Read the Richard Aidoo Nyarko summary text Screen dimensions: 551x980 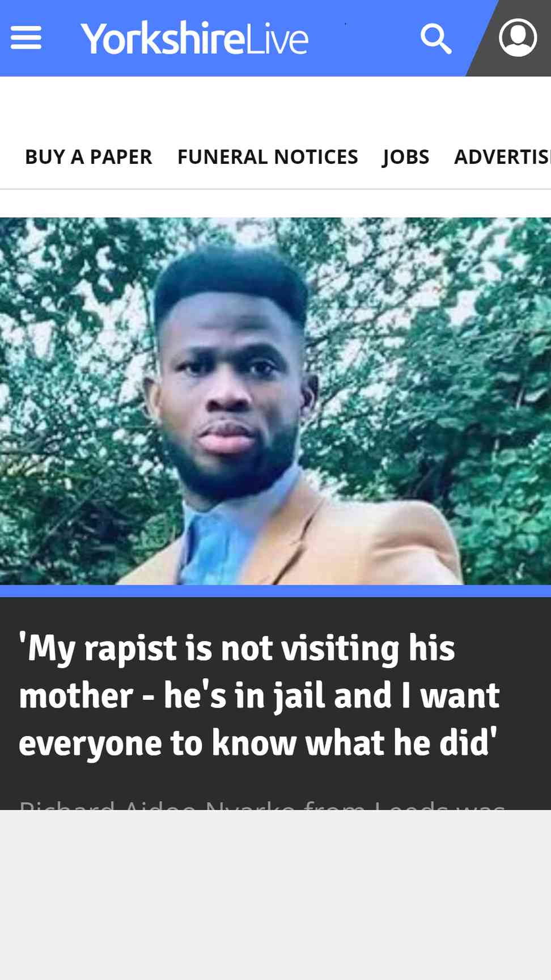(x=262, y=804)
